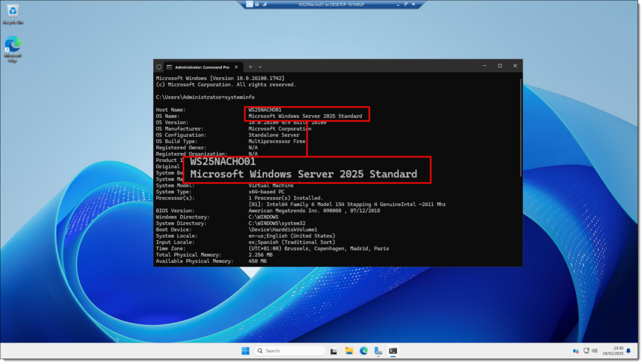Click the 'Multiprocessor Free' value
The width and height of the screenshot is (643, 364).
click(x=278, y=142)
